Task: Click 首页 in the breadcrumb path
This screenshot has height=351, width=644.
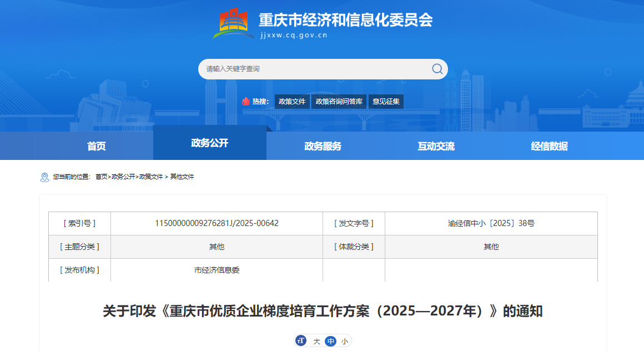Action: click(101, 177)
